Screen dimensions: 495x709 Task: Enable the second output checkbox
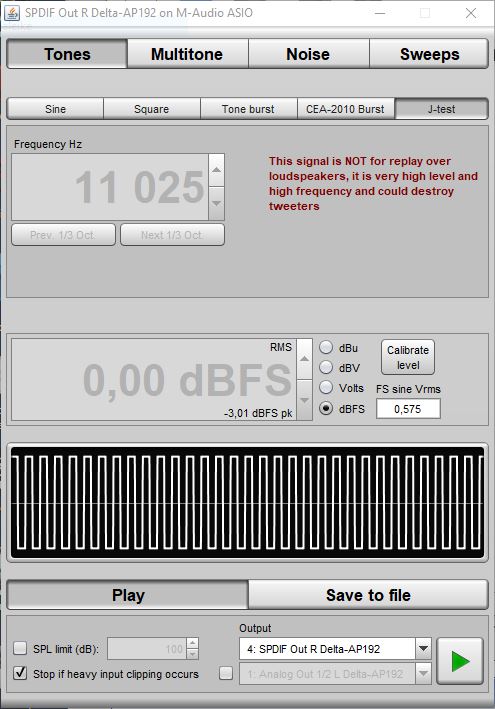[x=226, y=673]
